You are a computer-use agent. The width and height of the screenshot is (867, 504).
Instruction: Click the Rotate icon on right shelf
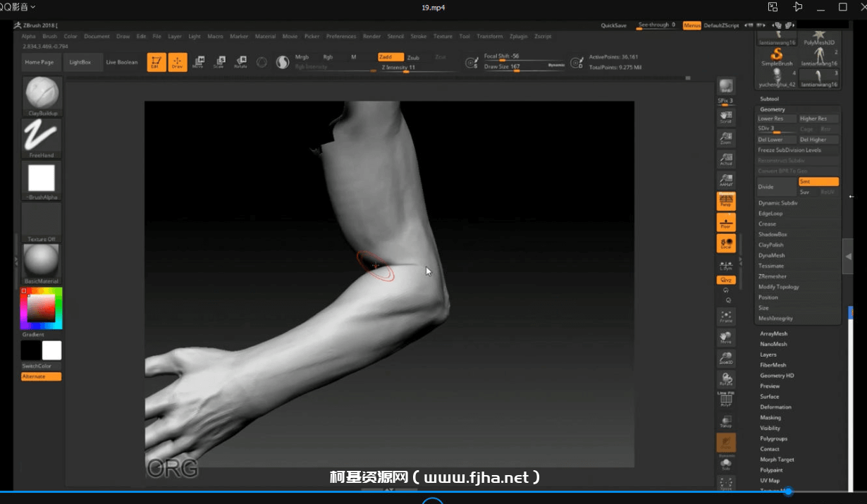tap(726, 379)
